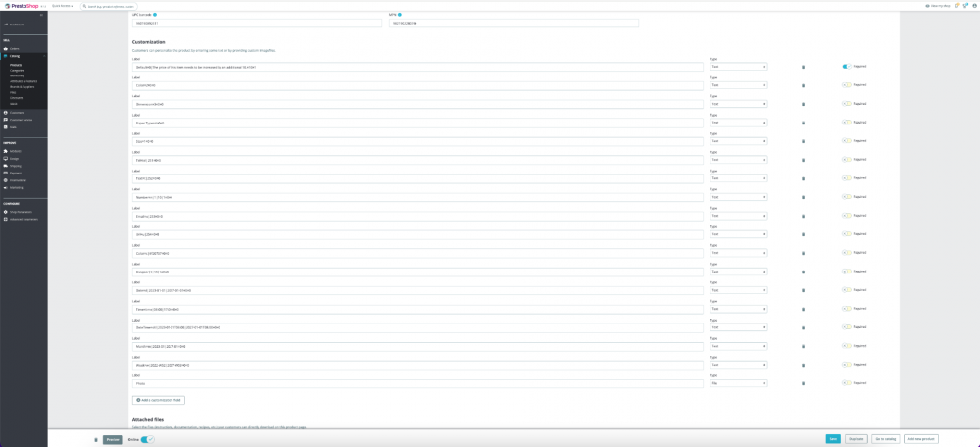Open Type dropdown for Default field
Viewport: 980px width, 447px height.
click(x=738, y=67)
